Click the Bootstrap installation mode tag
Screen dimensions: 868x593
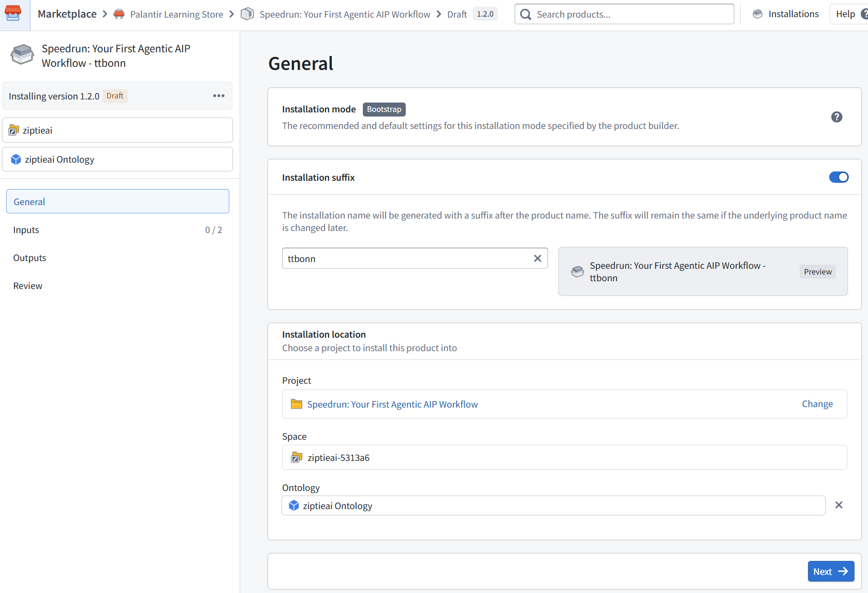(384, 109)
